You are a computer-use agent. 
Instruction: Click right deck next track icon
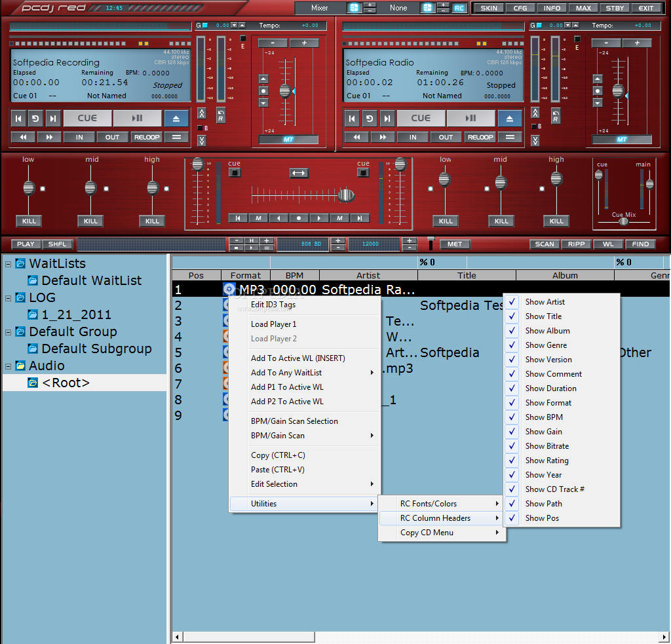click(x=387, y=119)
